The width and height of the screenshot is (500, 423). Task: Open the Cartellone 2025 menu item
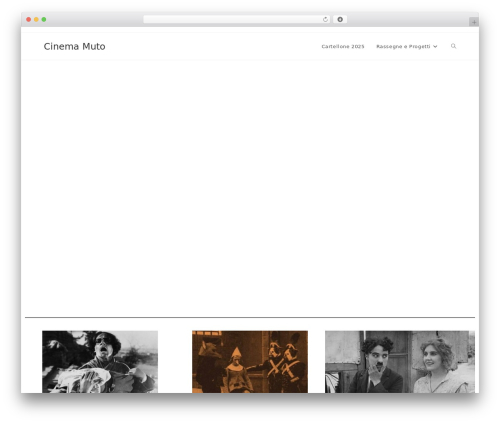click(x=343, y=46)
